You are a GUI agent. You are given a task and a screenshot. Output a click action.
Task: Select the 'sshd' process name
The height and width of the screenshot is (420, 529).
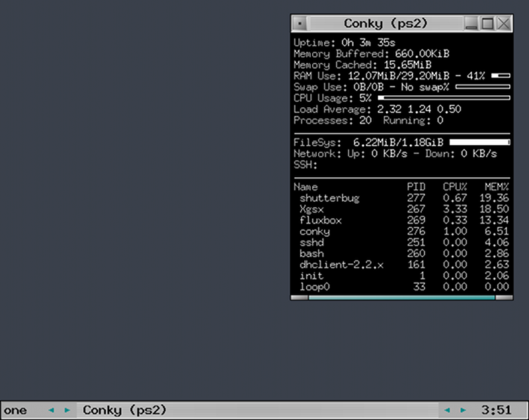tap(311, 243)
